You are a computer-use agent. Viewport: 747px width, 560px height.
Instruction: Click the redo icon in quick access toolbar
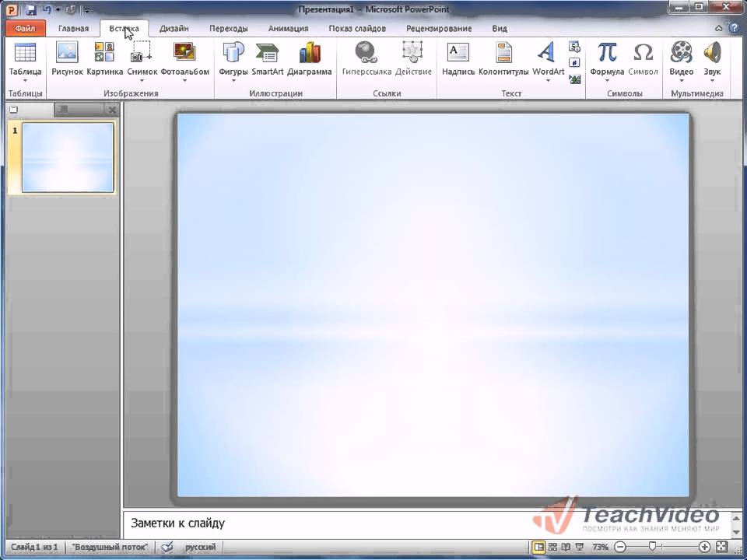71,9
